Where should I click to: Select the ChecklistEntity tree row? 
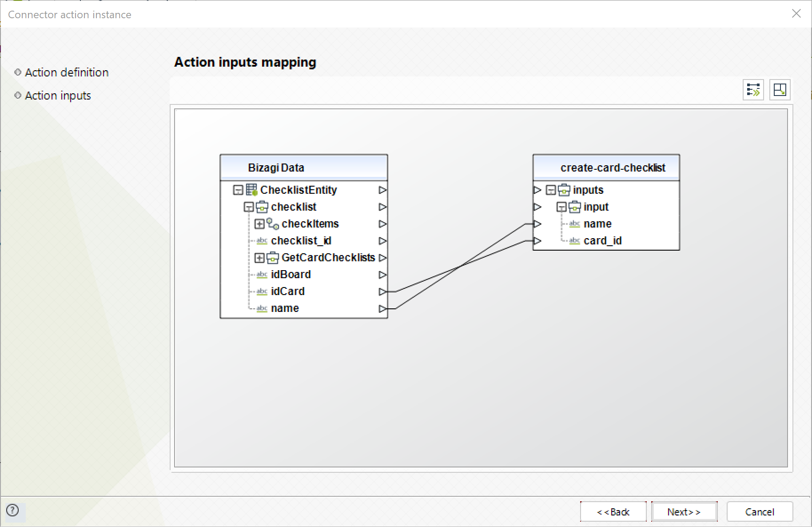[299, 190]
